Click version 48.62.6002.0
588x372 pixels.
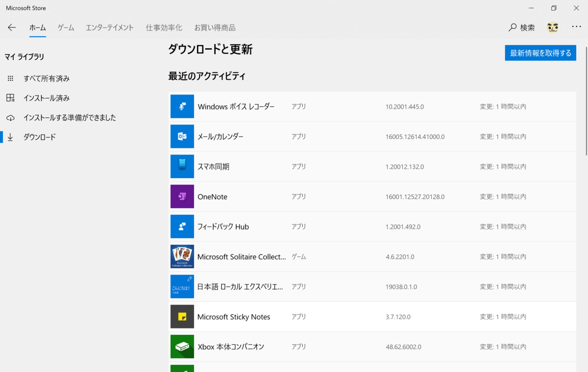click(403, 347)
